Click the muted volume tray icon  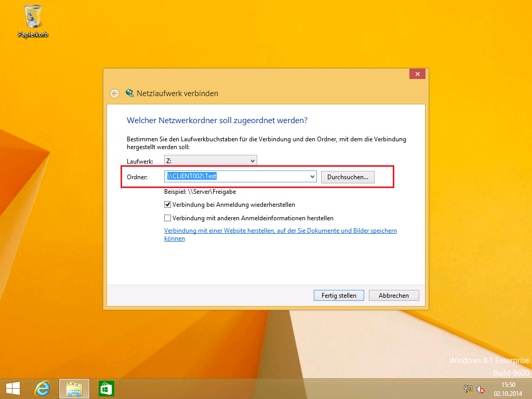pyautogui.click(x=481, y=389)
